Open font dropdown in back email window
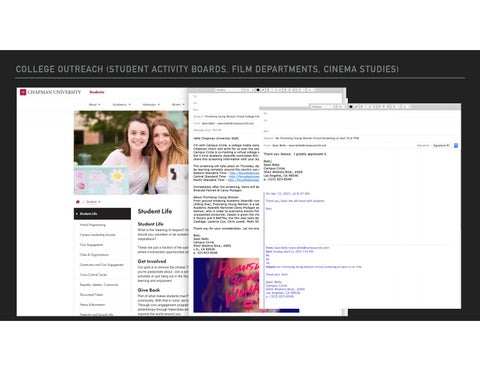Screen dimensions: 480x371 [230, 90]
